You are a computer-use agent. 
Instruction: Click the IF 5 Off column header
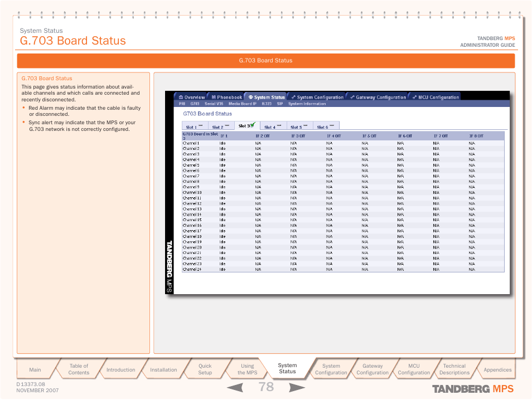370,136
